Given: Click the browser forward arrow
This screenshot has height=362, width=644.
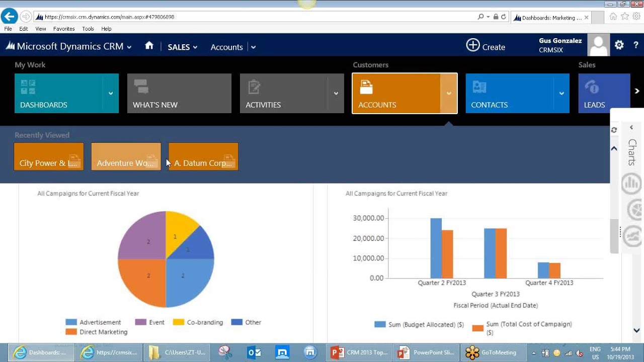Looking at the screenshot, I should pos(25,17).
